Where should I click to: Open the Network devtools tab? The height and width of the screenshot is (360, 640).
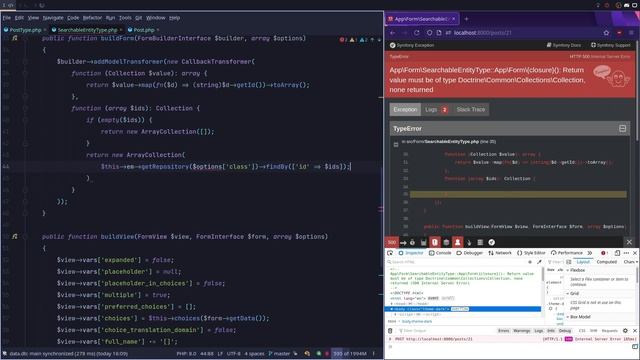[x=500, y=253]
